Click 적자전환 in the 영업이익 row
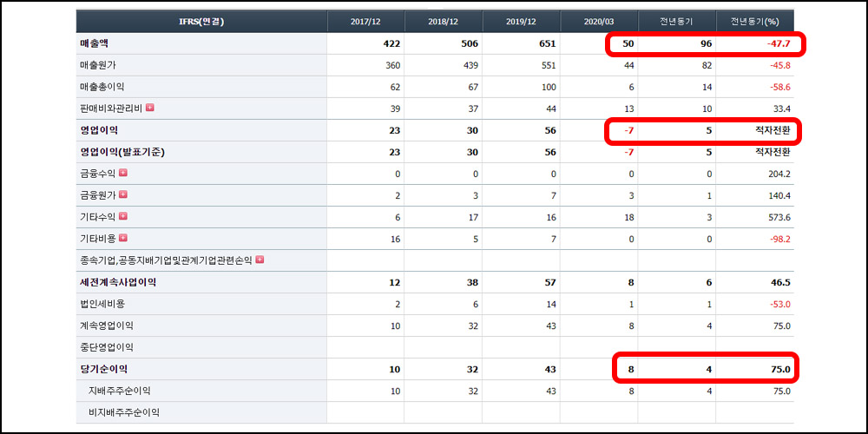868x434 pixels. [x=773, y=131]
